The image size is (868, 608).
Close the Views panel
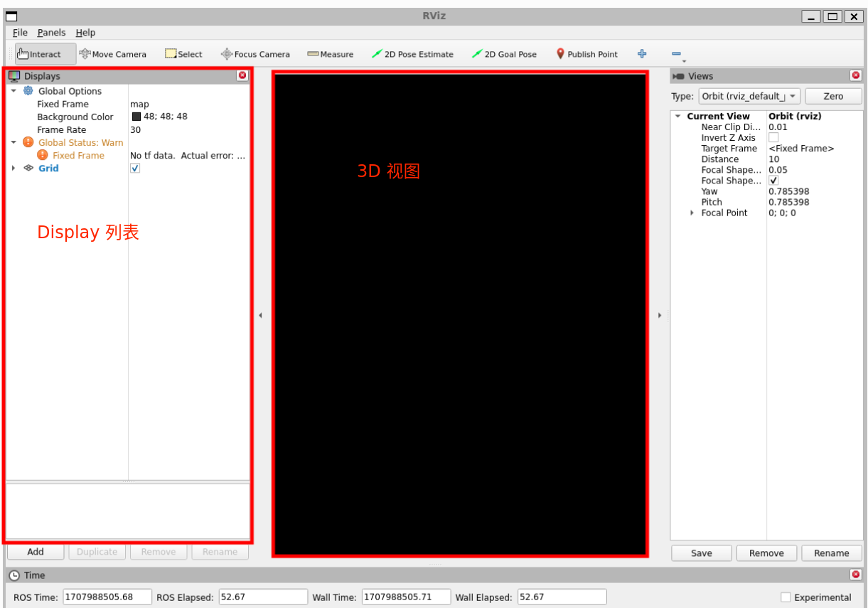[855, 75]
